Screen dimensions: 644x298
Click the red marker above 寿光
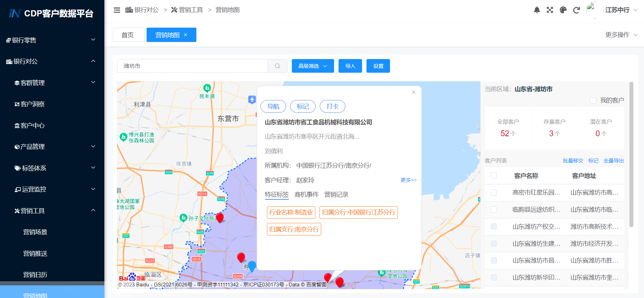point(241,258)
